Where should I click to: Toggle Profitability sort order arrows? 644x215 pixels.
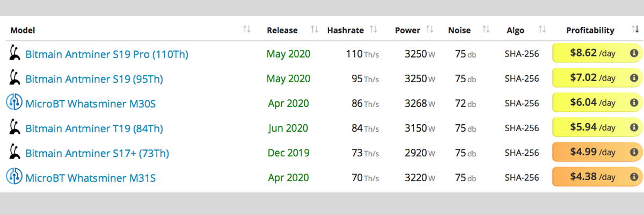[x=635, y=30]
